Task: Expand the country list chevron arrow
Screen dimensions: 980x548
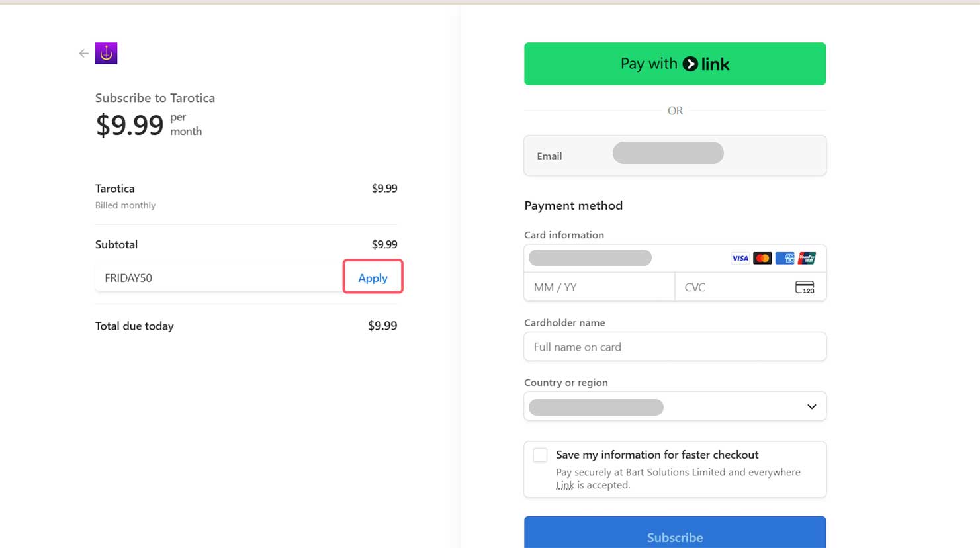Action: [x=812, y=407]
